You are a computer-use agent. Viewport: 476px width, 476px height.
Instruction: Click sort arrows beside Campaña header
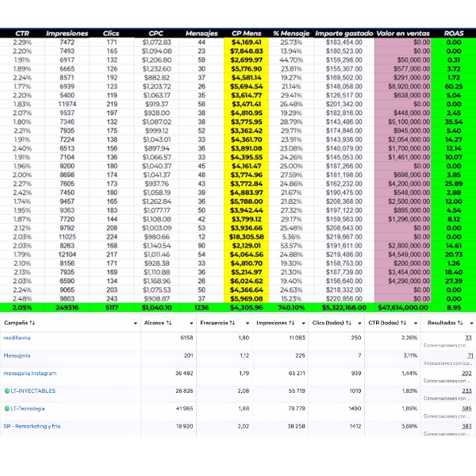(33, 324)
